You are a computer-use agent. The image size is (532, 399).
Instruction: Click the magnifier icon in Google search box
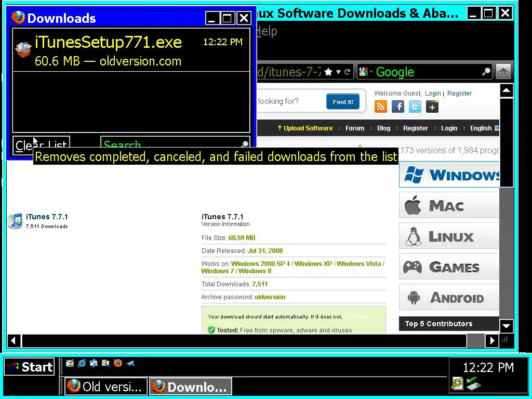486,72
